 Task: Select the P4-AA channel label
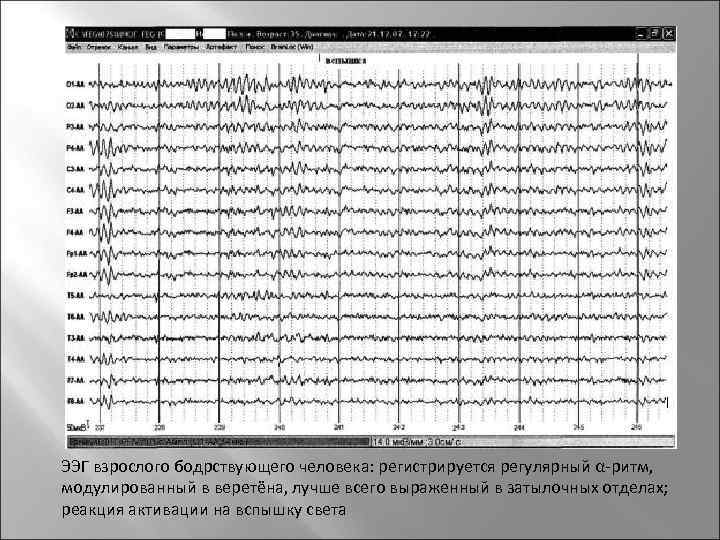click(75, 148)
